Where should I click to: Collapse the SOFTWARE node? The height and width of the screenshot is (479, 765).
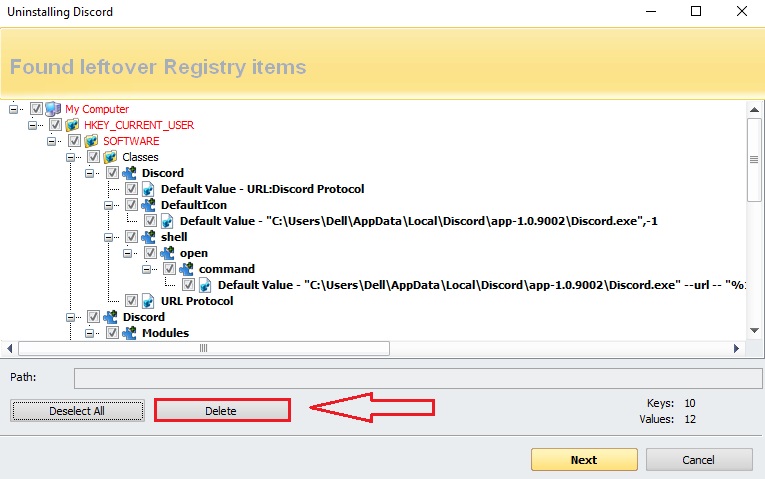tap(51, 141)
